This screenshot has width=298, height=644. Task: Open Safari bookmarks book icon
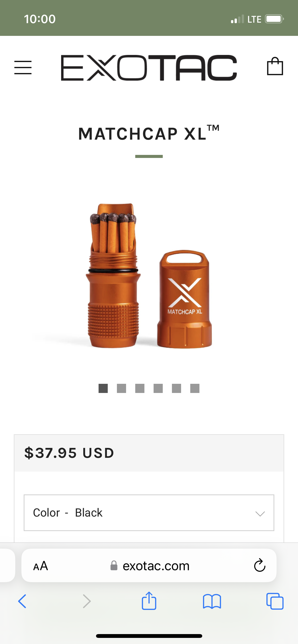(212, 601)
